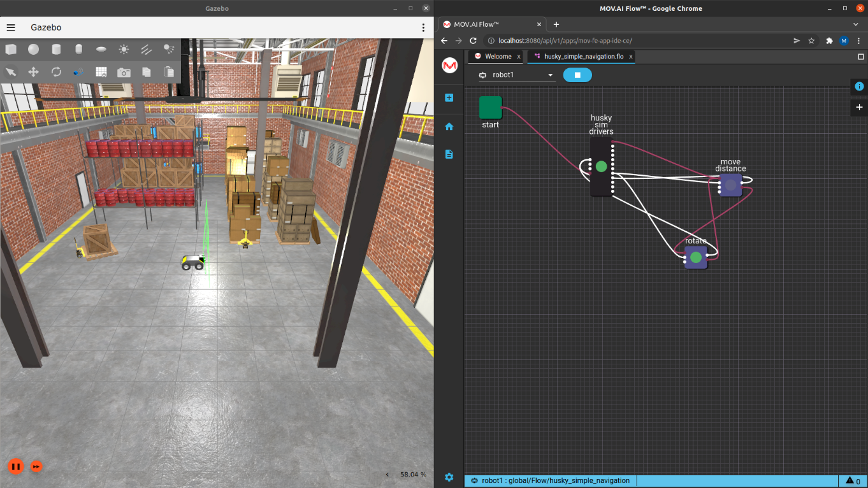Copy the selected entity in Gazebo
This screenshot has height=488, width=868.
click(x=146, y=72)
